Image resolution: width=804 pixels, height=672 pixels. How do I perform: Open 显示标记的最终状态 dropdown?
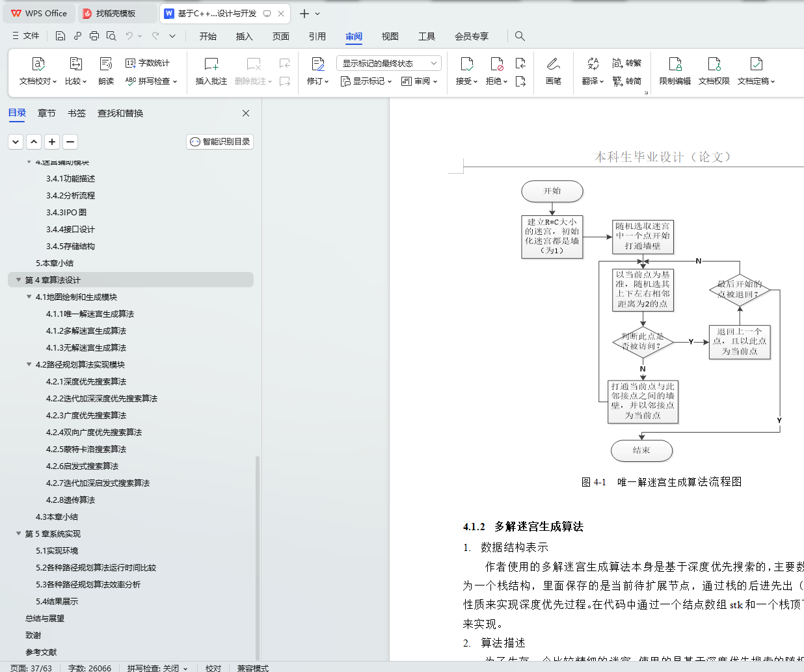click(x=389, y=63)
